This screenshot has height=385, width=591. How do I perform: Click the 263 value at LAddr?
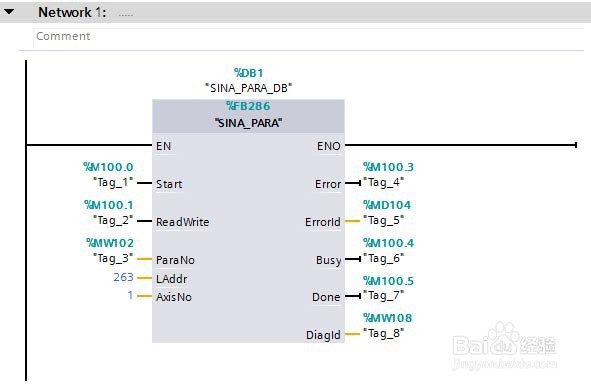click(x=123, y=277)
